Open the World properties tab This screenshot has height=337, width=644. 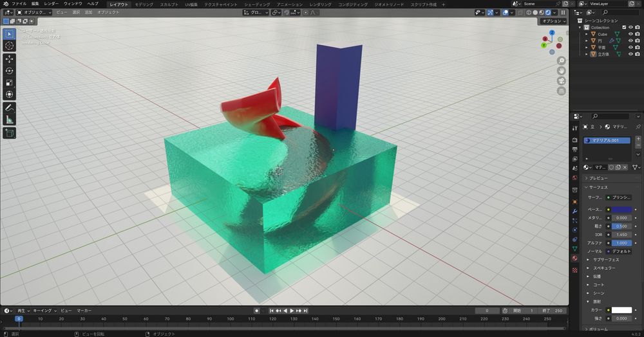[x=574, y=178]
